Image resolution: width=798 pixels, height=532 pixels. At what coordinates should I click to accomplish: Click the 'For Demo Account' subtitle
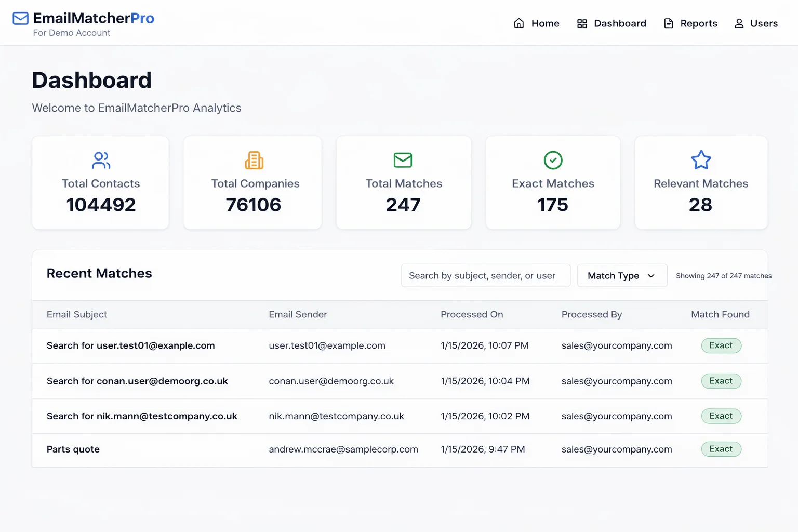pos(72,33)
